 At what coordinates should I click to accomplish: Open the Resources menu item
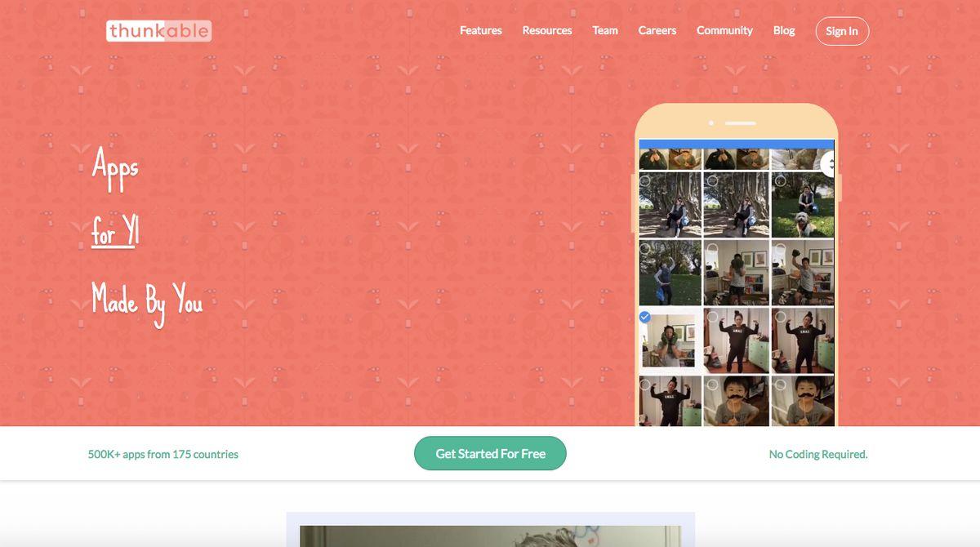click(547, 30)
